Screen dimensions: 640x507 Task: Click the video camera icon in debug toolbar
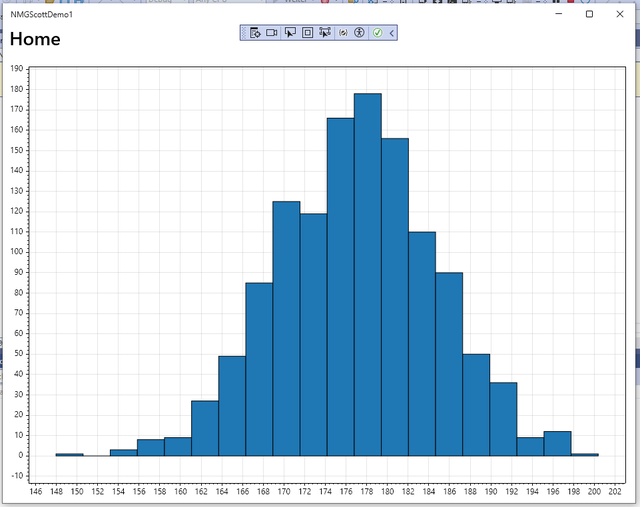pos(272,33)
